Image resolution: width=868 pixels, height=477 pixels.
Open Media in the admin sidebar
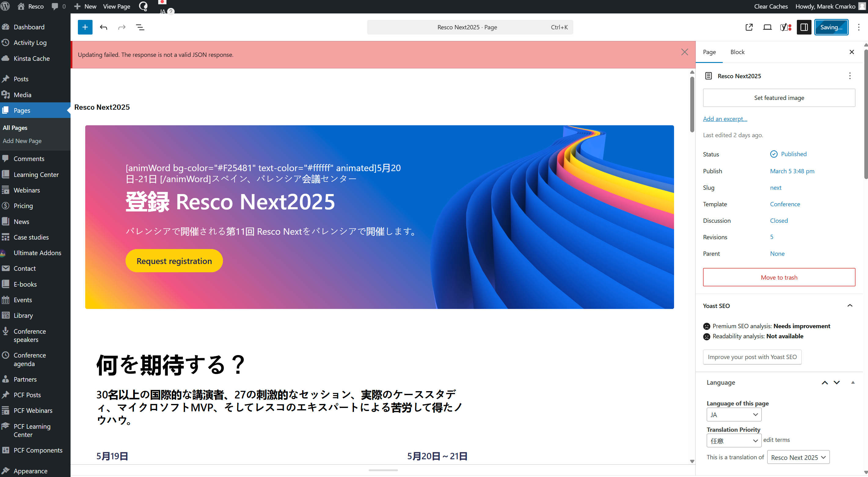tap(22, 95)
